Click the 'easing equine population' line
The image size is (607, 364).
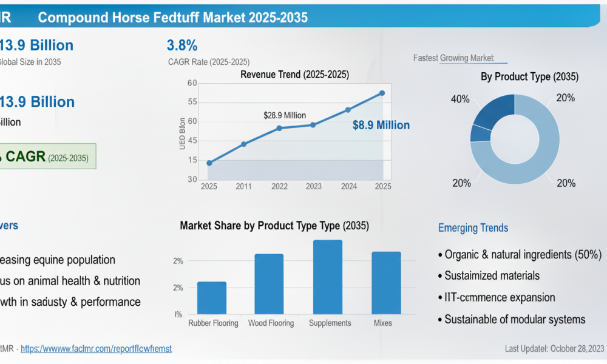click(58, 260)
